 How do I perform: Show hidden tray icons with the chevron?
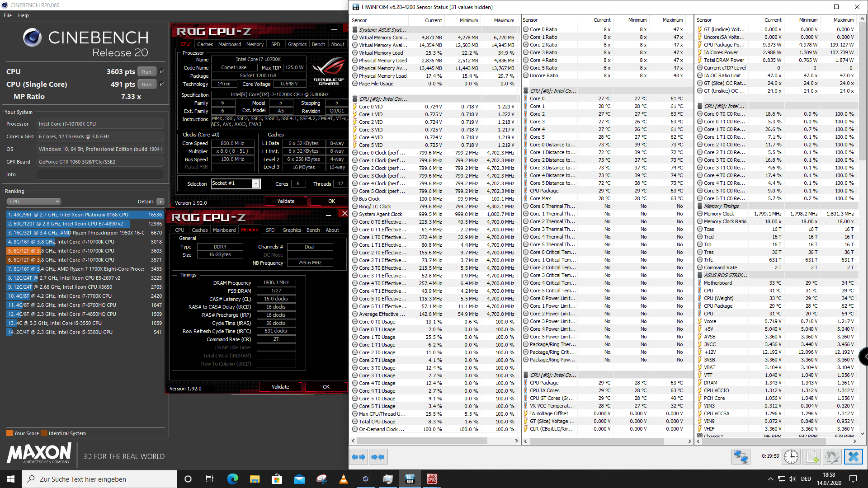tap(770, 479)
